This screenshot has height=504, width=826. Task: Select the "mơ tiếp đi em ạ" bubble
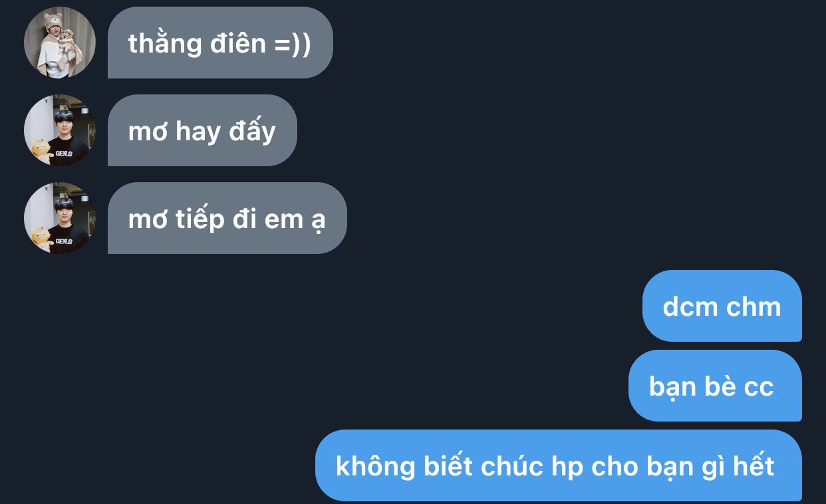tap(227, 218)
